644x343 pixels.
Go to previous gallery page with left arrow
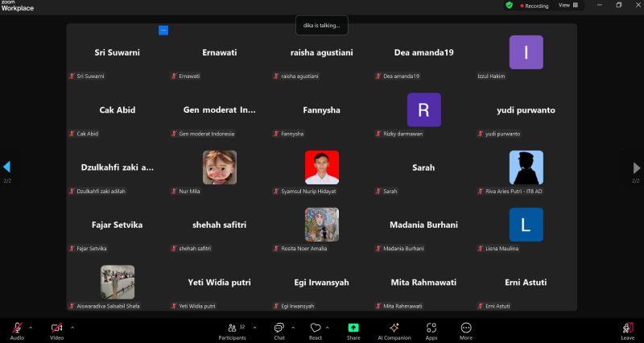coord(7,167)
